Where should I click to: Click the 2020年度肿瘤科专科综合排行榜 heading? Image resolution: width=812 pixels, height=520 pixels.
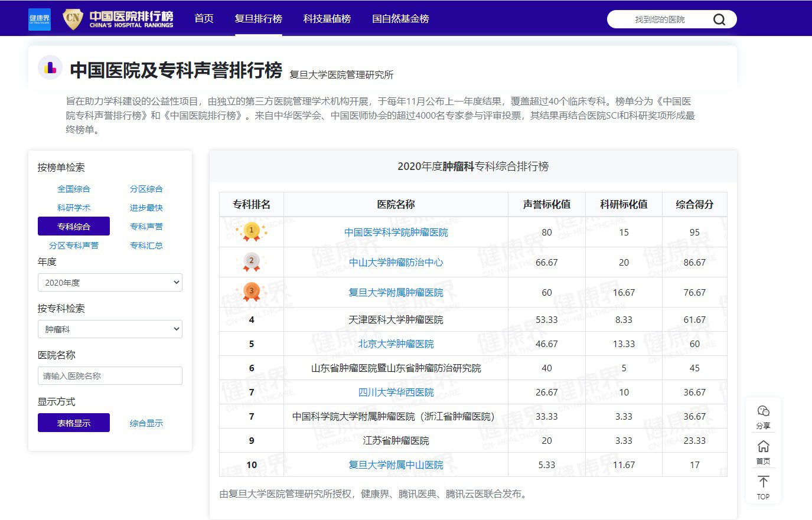pyautogui.click(x=473, y=166)
